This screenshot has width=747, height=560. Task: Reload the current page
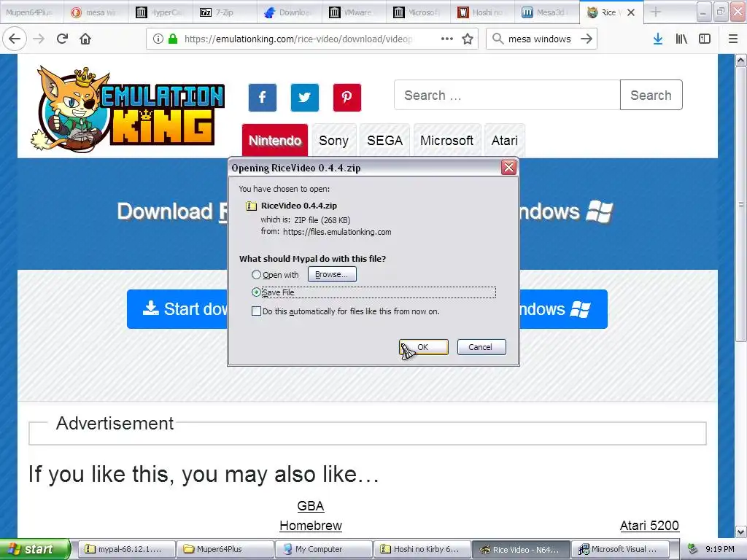(63, 39)
